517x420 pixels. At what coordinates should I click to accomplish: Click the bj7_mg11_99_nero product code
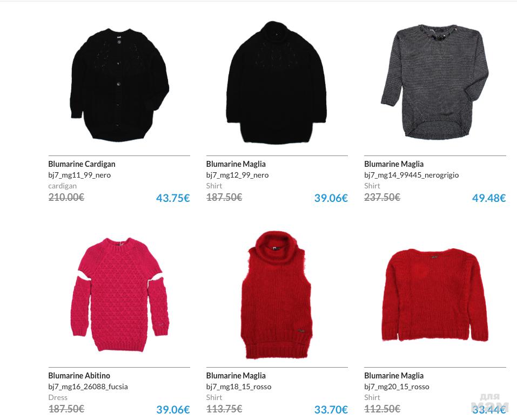point(79,175)
